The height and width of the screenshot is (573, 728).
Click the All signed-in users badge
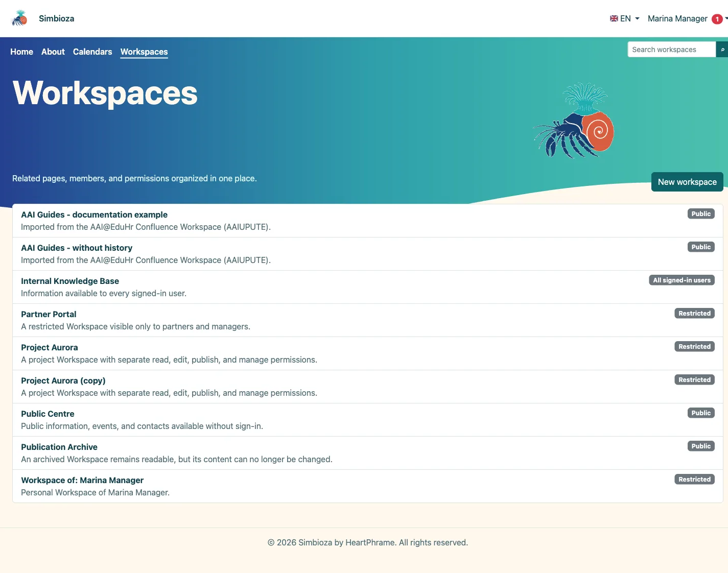(682, 280)
